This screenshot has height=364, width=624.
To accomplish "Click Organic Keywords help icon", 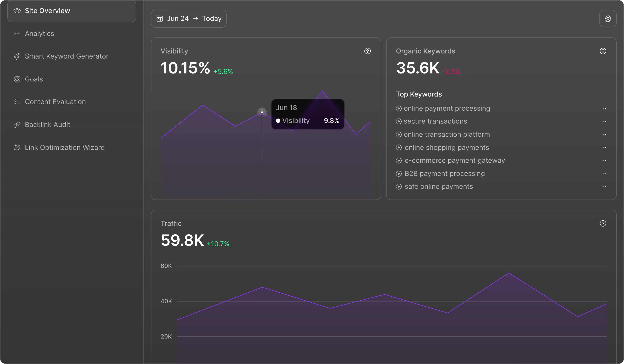I will (603, 51).
